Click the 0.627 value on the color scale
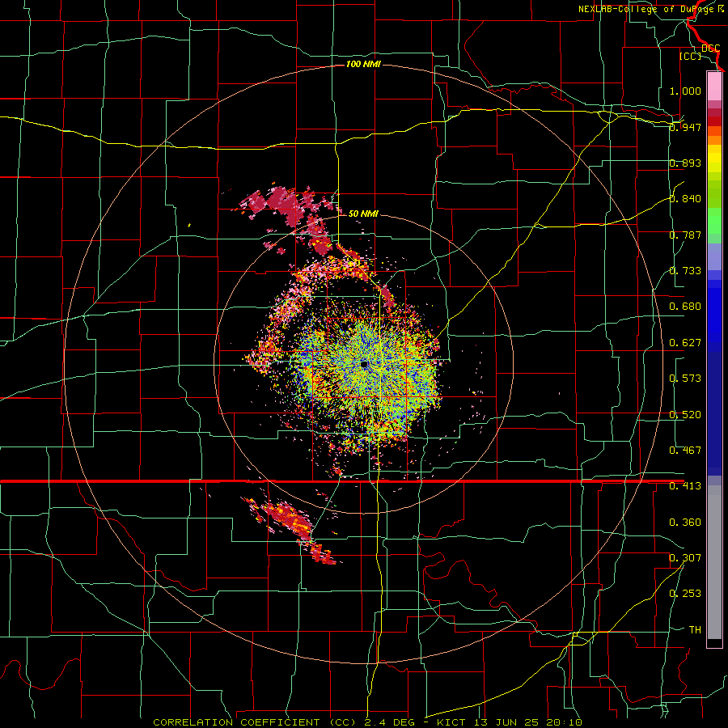 coord(685,343)
